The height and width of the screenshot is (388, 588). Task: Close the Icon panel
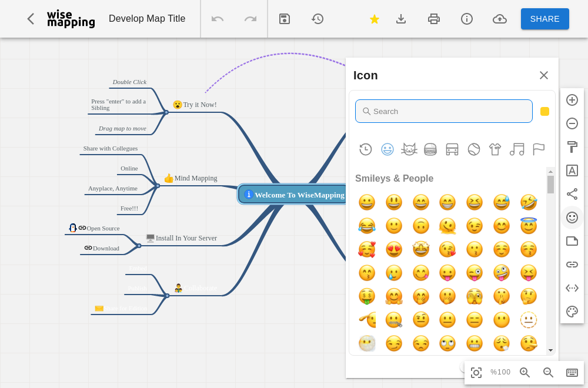coord(544,75)
